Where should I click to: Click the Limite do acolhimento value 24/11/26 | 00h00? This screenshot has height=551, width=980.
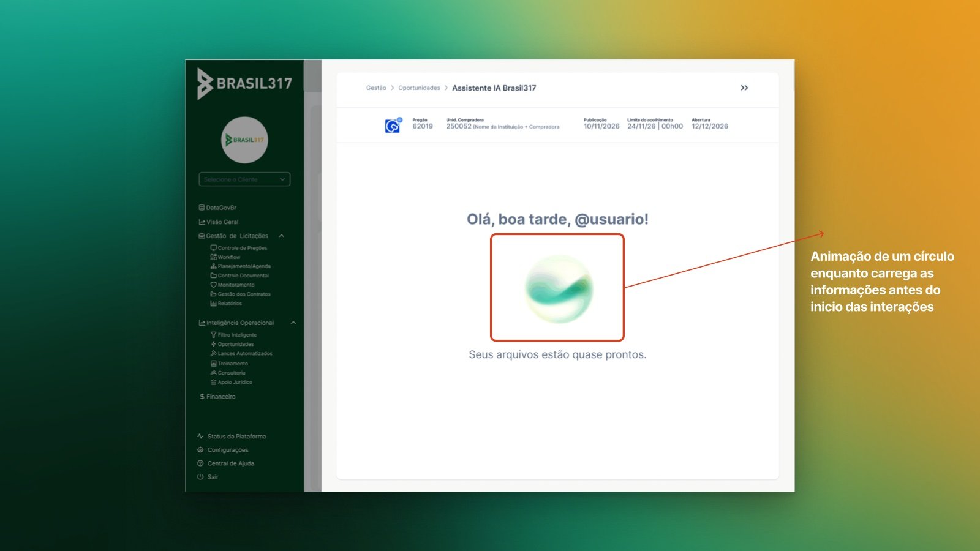tap(655, 127)
